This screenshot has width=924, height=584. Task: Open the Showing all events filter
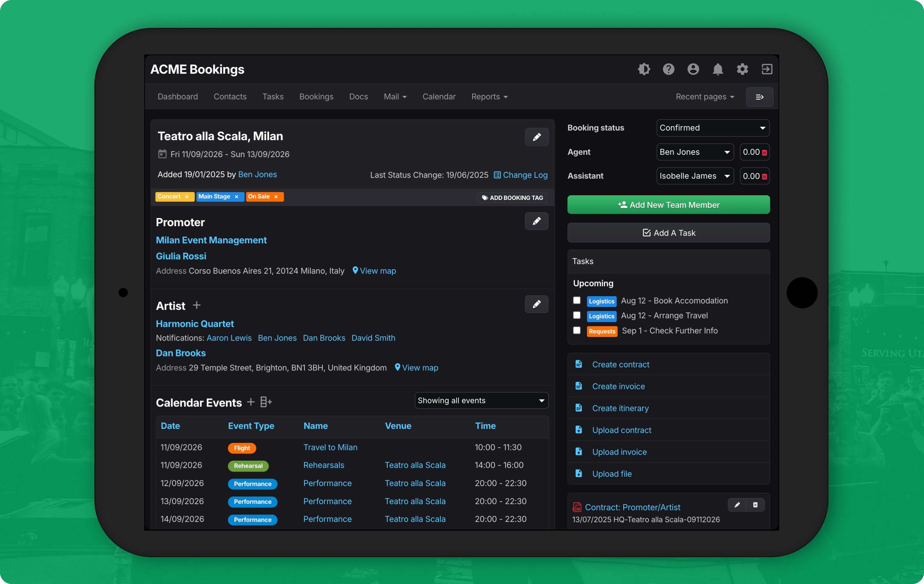481,400
